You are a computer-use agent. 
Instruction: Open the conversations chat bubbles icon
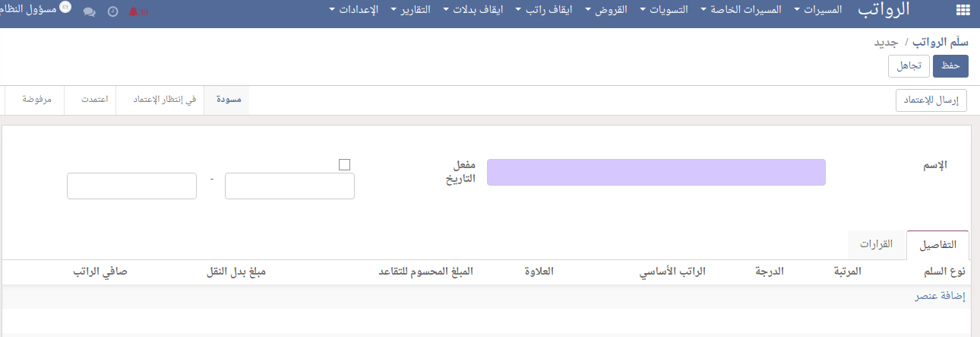[90, 12]
